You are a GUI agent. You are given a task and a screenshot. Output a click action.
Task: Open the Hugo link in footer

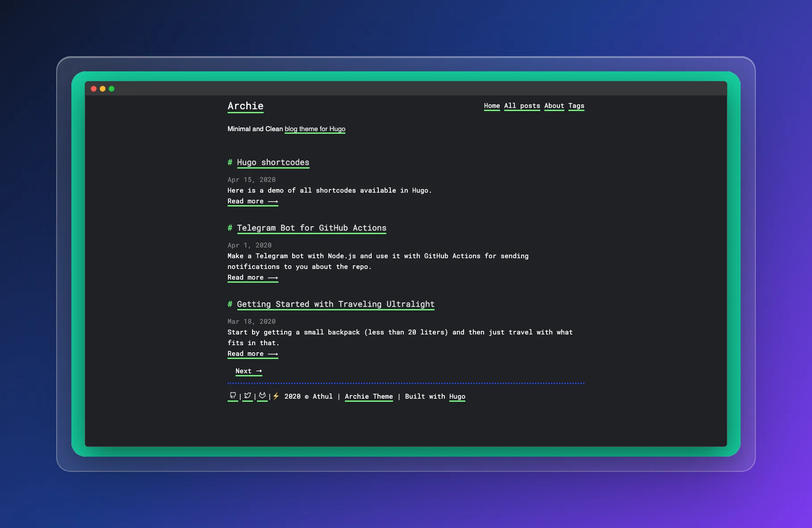click(x=457, y=396)
